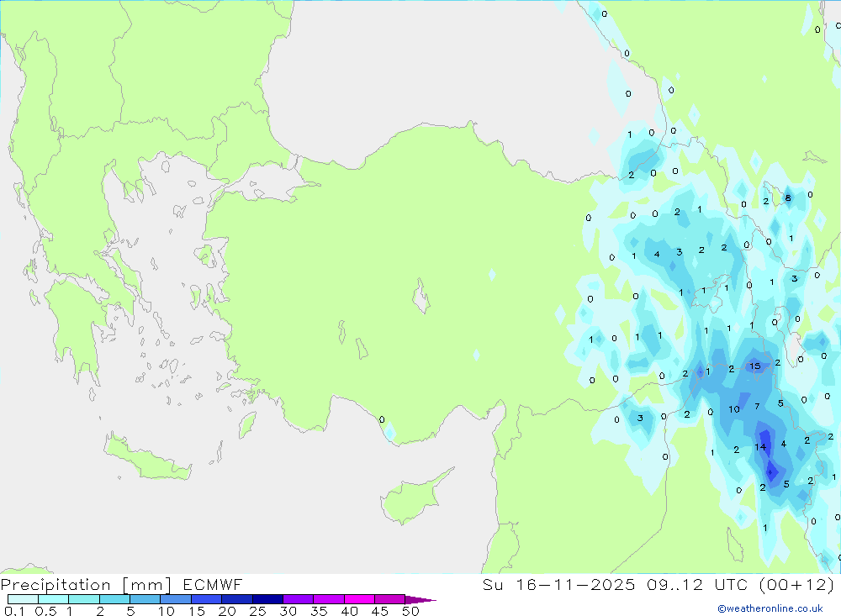The height and width of the screenshot is (616, 841).
Task: Pick the 1–2 mm legend swatch
Action: (x=84, y=599)
